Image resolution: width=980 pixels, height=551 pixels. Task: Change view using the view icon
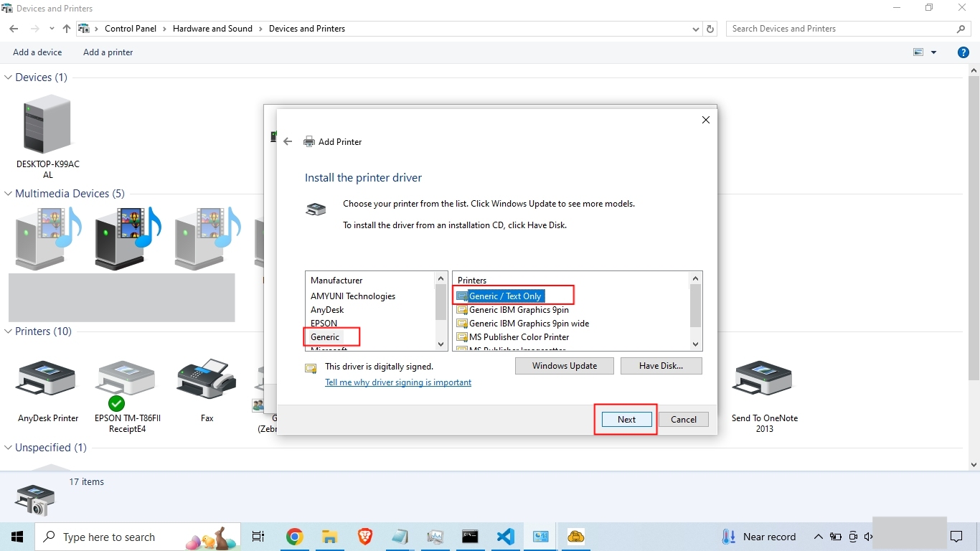(918, 52)
